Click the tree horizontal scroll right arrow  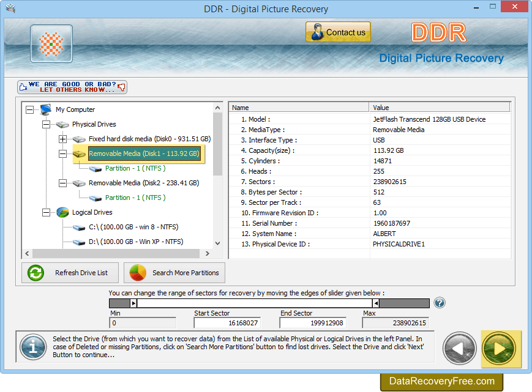coord(208,253)
